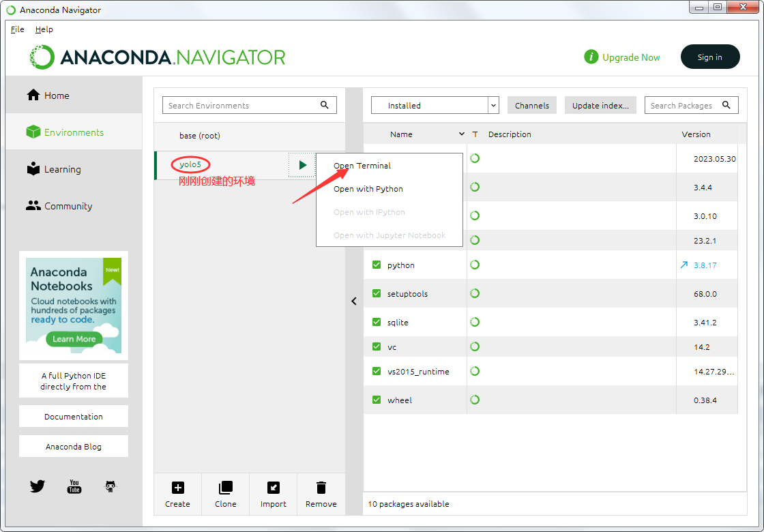Toggle the python package checkbox
Screen dimensions: 764x532
tap(377, 265)
